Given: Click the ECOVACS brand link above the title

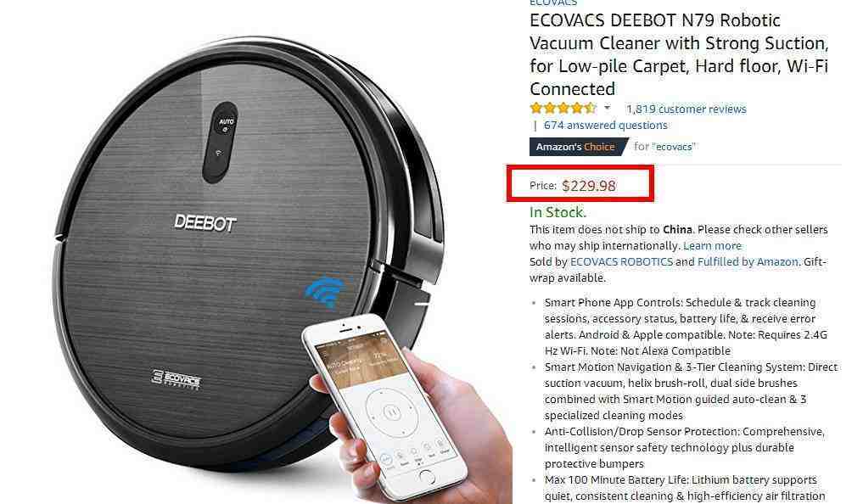Looking at the screenshot, I should 553,3.
